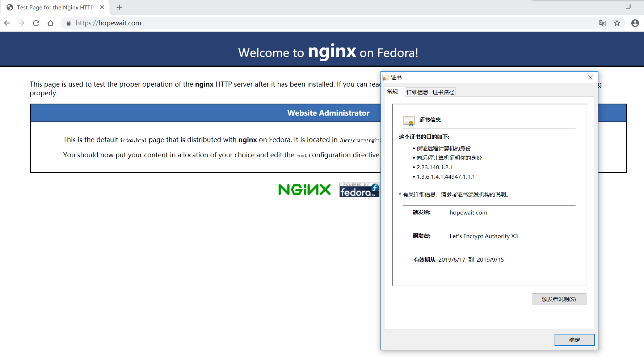
Task: Click the certificate badge icon beside 证书信息
Action: click(x=409, y=121)
